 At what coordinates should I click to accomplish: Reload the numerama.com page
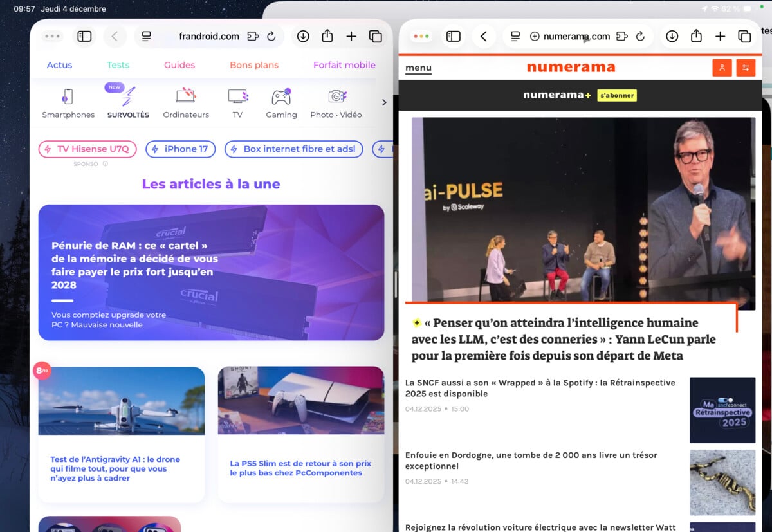click(640, 37)
